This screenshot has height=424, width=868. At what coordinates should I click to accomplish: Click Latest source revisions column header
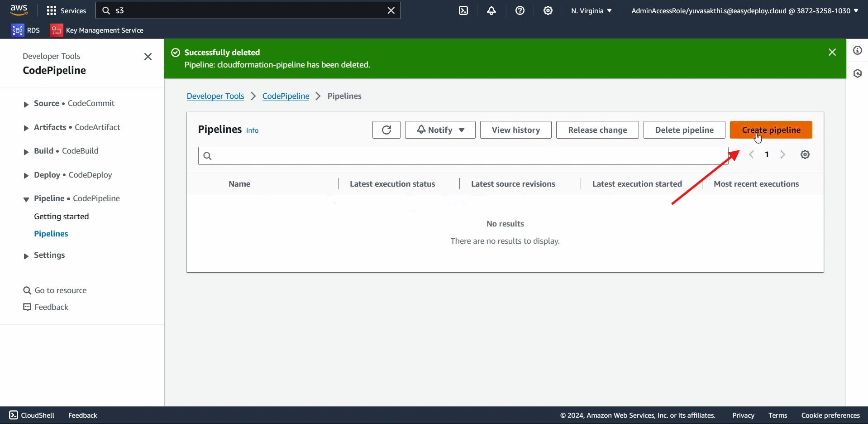point(513,184)
